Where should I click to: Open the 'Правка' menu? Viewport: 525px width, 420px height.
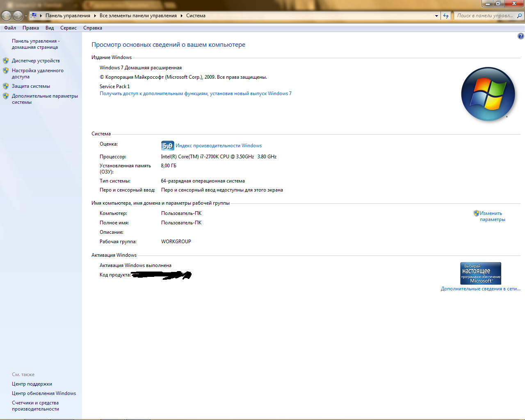(x=31, y=28)
